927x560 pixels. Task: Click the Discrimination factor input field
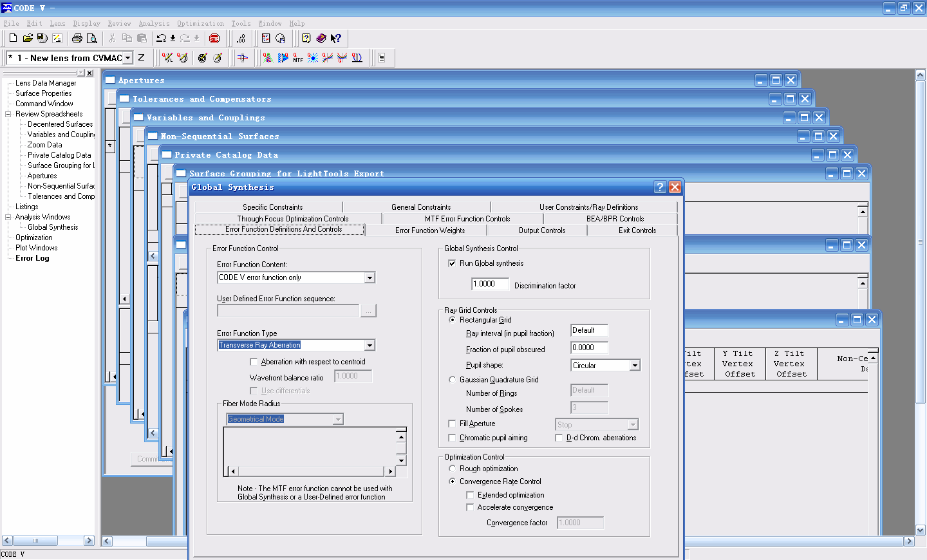click(490, 284)
